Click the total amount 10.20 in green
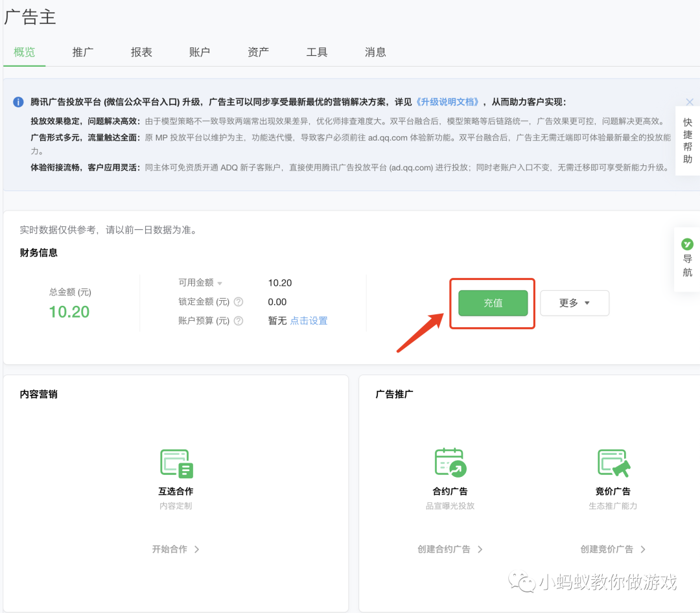 (x=69, y=312)
